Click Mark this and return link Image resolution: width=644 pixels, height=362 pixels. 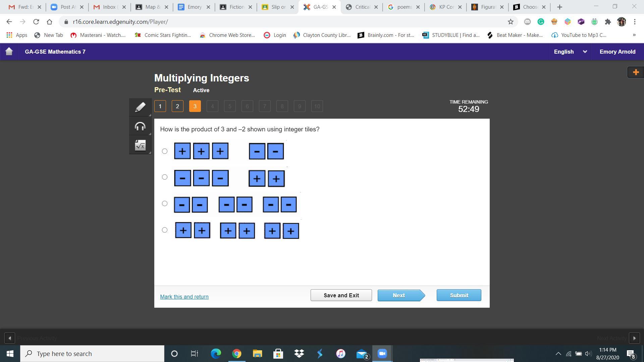point(184,297)
